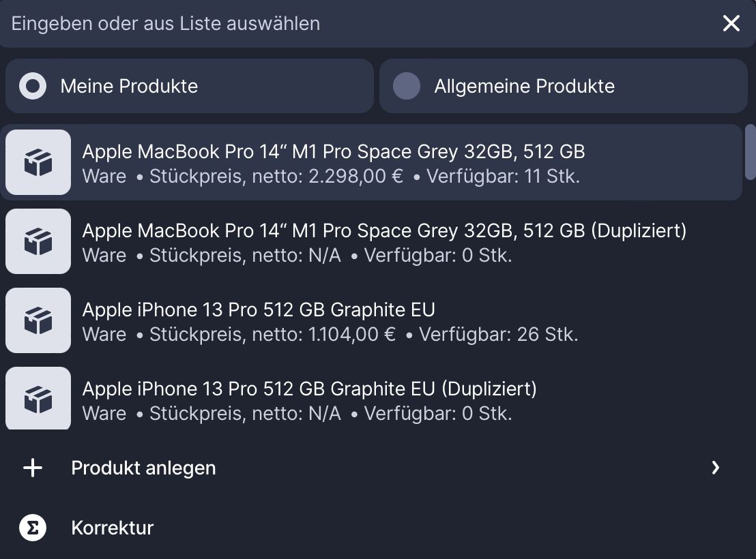Click the box icon of duplicated MacBook Pro

[38, 241]
